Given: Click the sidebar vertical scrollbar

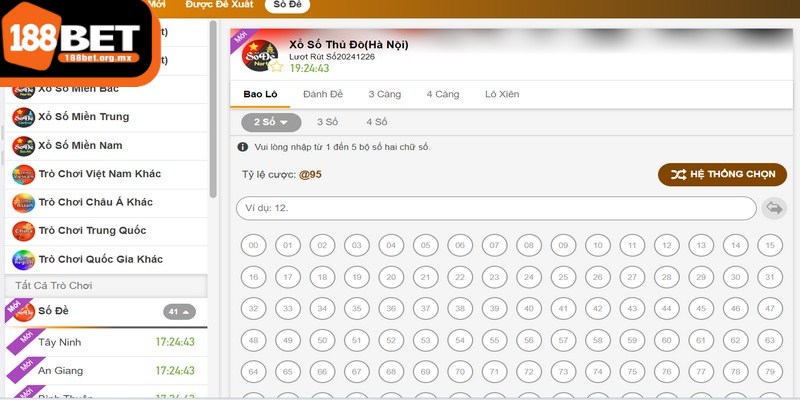Looking at the screenshot, I should coord(213,109).
